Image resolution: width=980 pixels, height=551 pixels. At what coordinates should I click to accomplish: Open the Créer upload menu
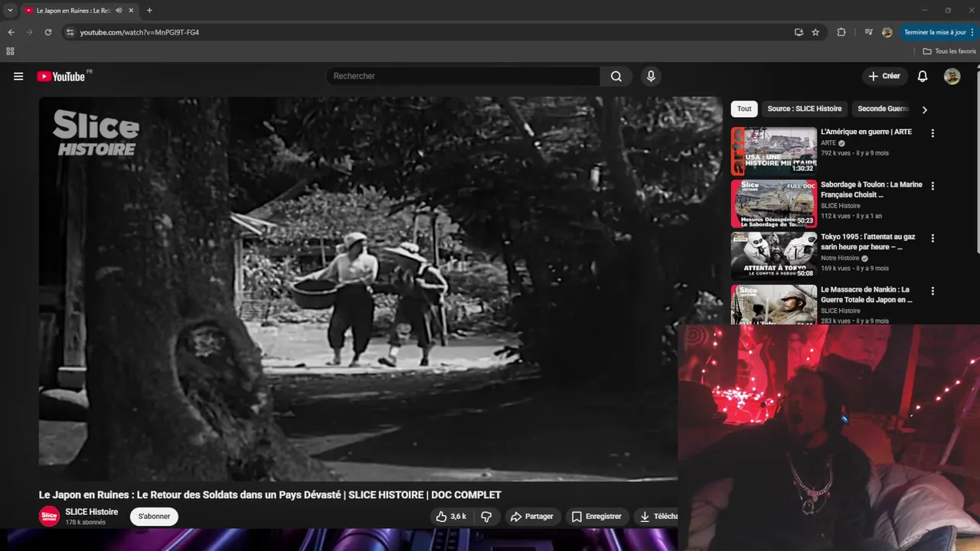884,77
